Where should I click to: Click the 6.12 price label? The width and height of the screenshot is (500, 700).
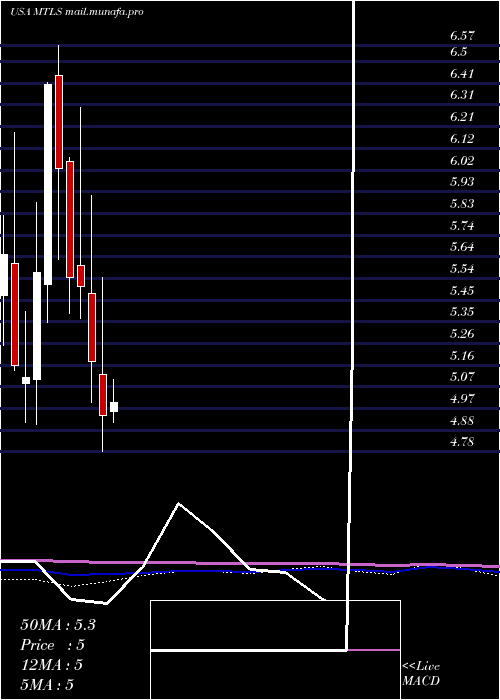(462, 139)
